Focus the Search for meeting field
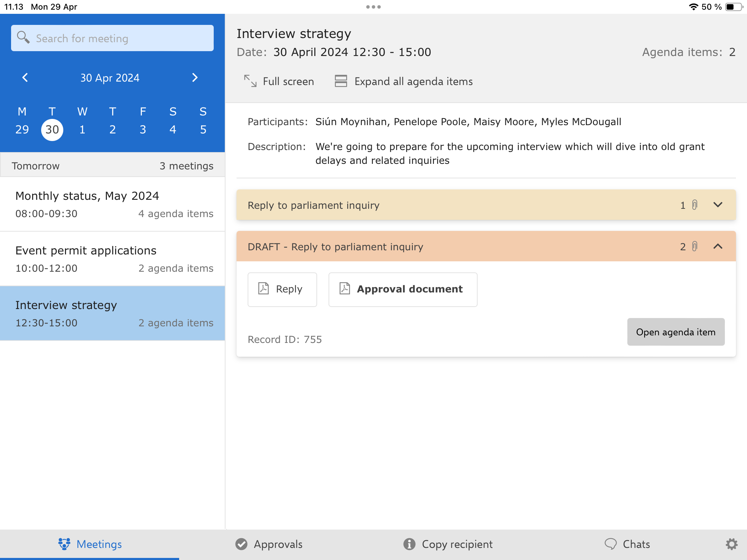This screenshot has width=747, height=560. 121,38
